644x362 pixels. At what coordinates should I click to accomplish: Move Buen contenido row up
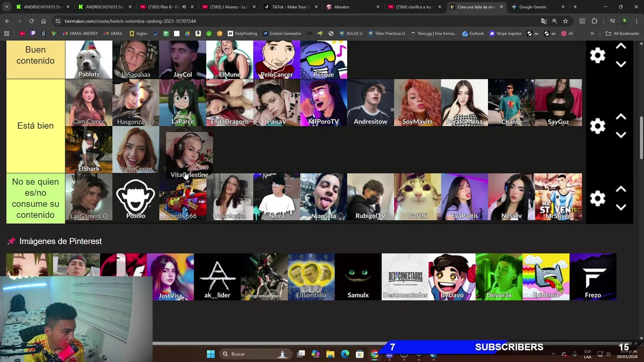coord(621,46)
